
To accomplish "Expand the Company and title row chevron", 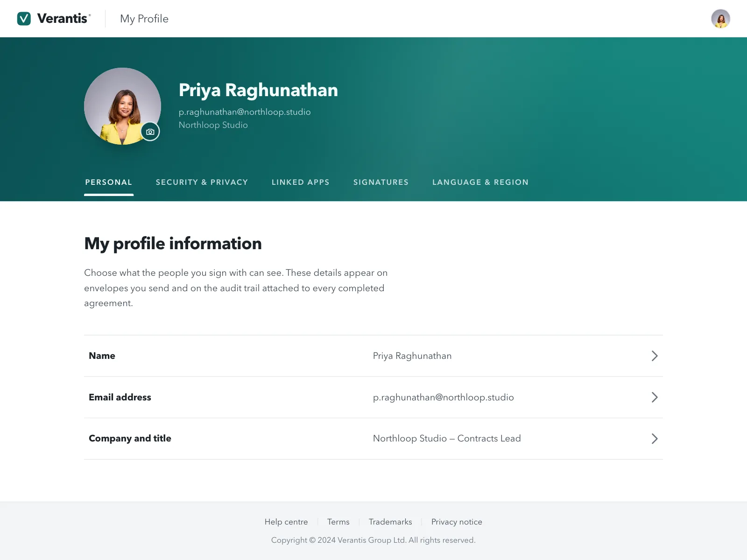I will point(655,439).
